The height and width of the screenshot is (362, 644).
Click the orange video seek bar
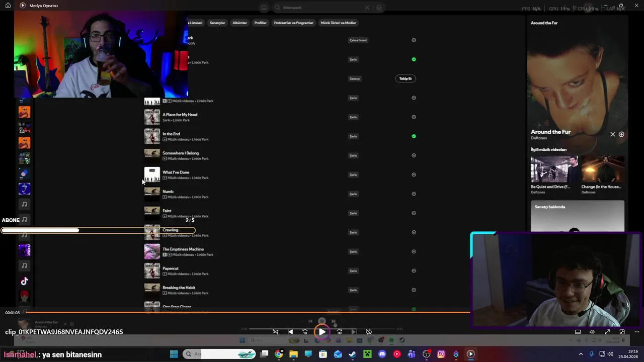pyautogui.click(x=248, y=312)
